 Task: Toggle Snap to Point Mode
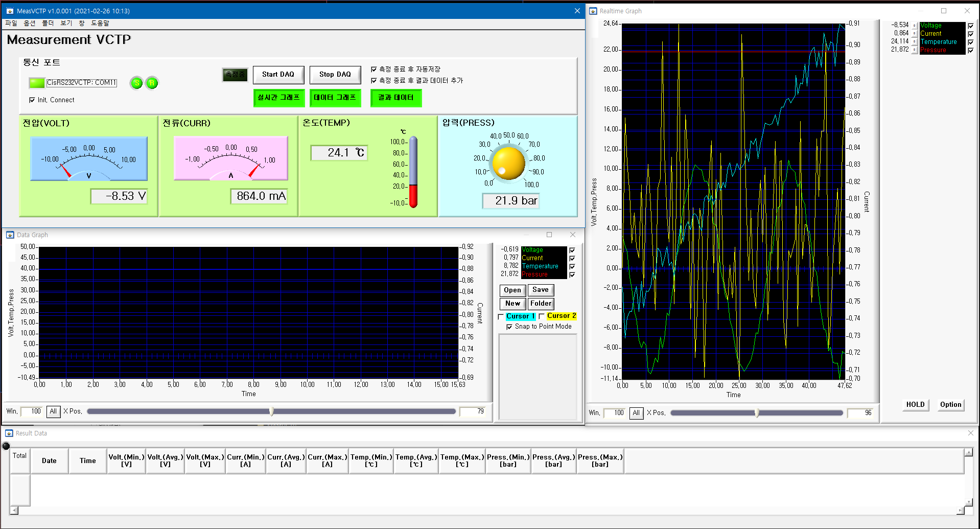(x=509, y=327)
